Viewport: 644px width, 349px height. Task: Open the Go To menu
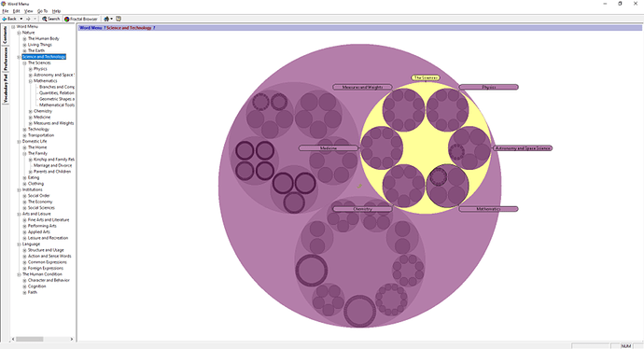(42, 11)
